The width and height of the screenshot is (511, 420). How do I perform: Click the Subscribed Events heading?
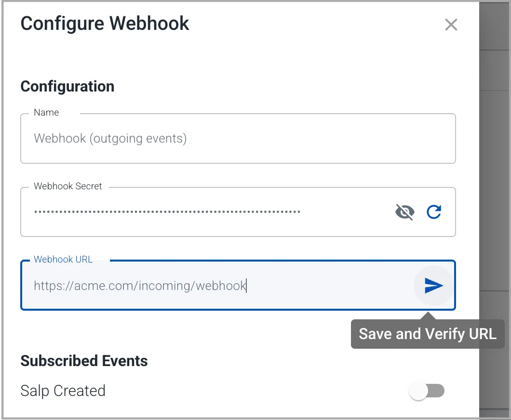(x=84, y=361)
